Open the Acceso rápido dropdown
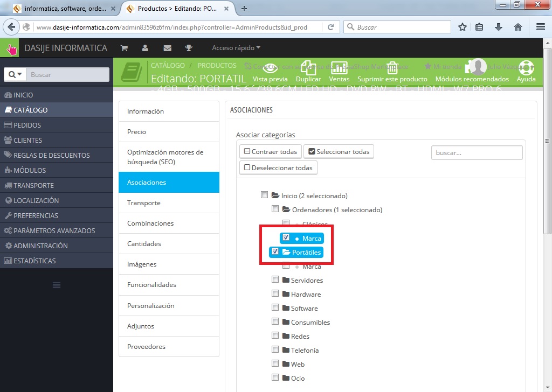The height and width of the screenshot is (392, 552). click(x=236, y=48)
